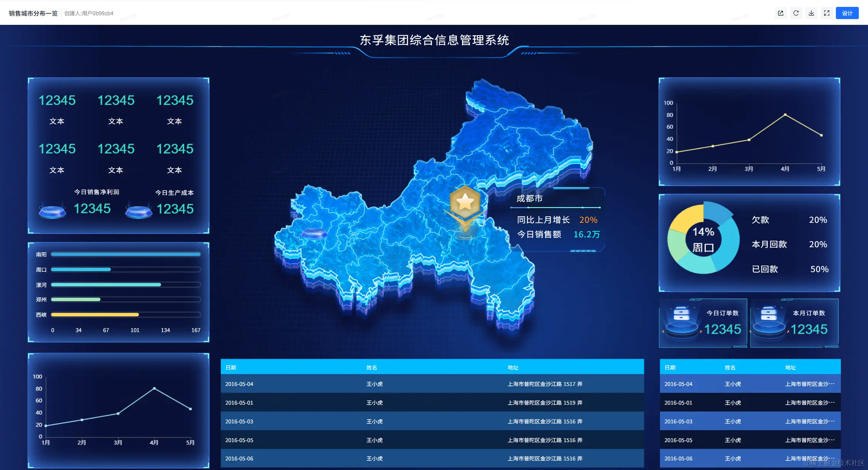
Task: Click the yellow 西峡 progress bar
Action: click(x=95, y=315)
